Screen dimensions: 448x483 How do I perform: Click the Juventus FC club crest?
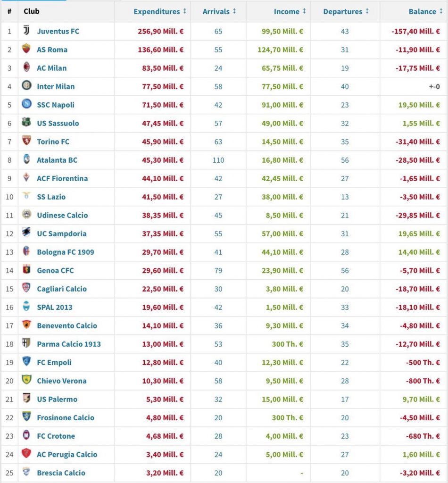click(x=26, y=30)
